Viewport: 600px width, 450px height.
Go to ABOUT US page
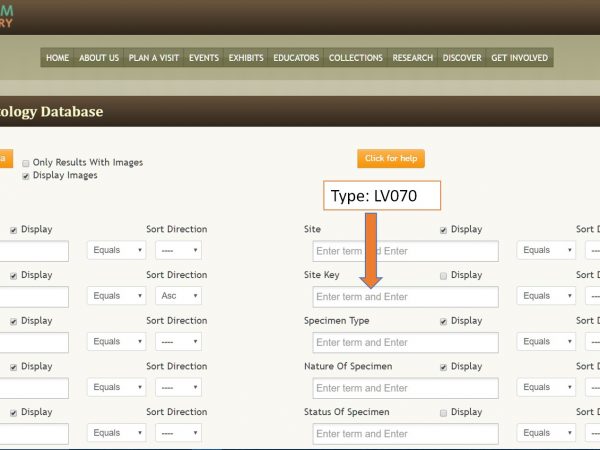pos(99,58)
